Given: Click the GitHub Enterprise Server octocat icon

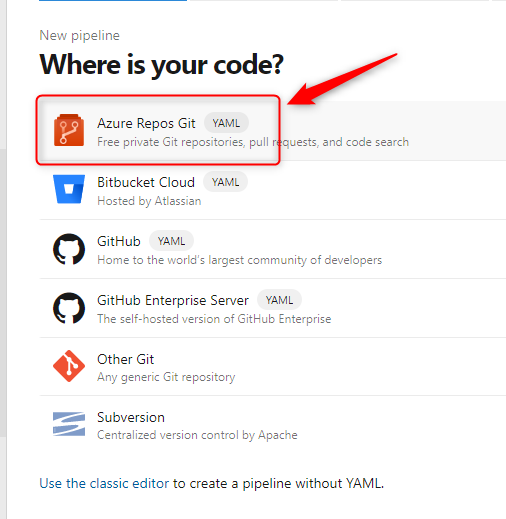Looking at the screenshot, I should [69, 308].
